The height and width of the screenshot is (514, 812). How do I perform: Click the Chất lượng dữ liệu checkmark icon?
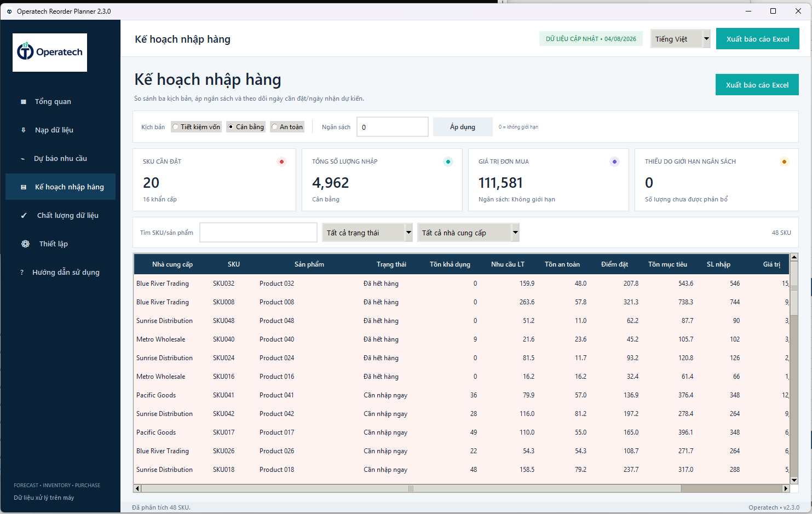24,216
